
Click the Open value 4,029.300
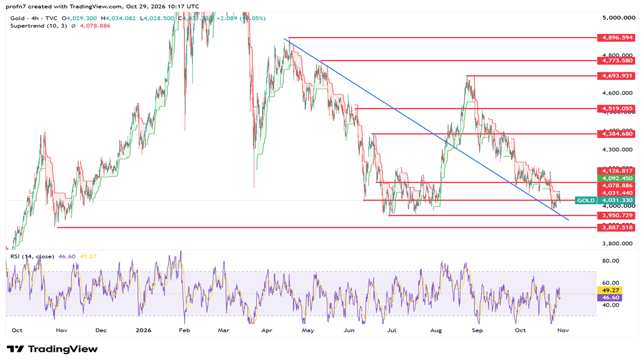click(x=80, y=18)
